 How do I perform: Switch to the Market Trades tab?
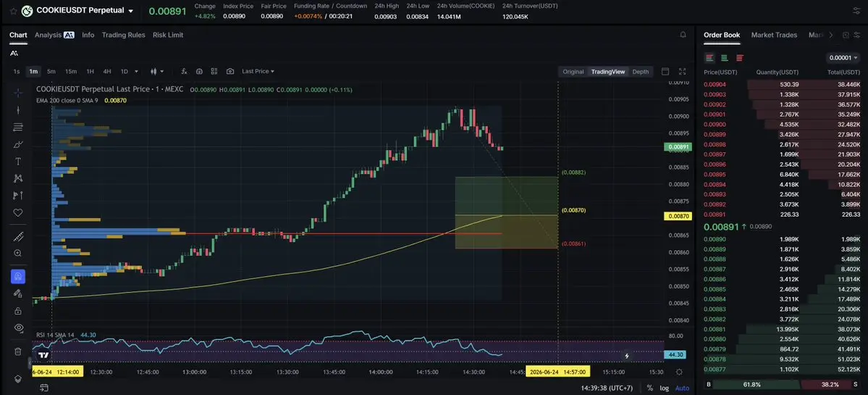(x=774, y=35)
